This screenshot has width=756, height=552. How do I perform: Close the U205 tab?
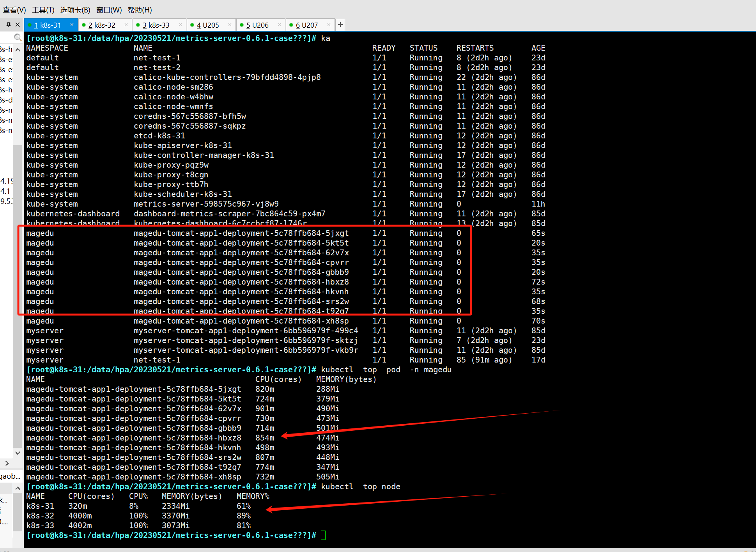(230, 25)
